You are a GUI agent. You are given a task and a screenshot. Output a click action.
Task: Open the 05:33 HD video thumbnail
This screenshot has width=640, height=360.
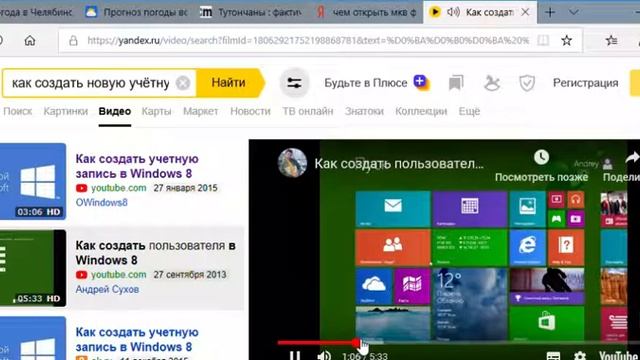tap(33, 268)
